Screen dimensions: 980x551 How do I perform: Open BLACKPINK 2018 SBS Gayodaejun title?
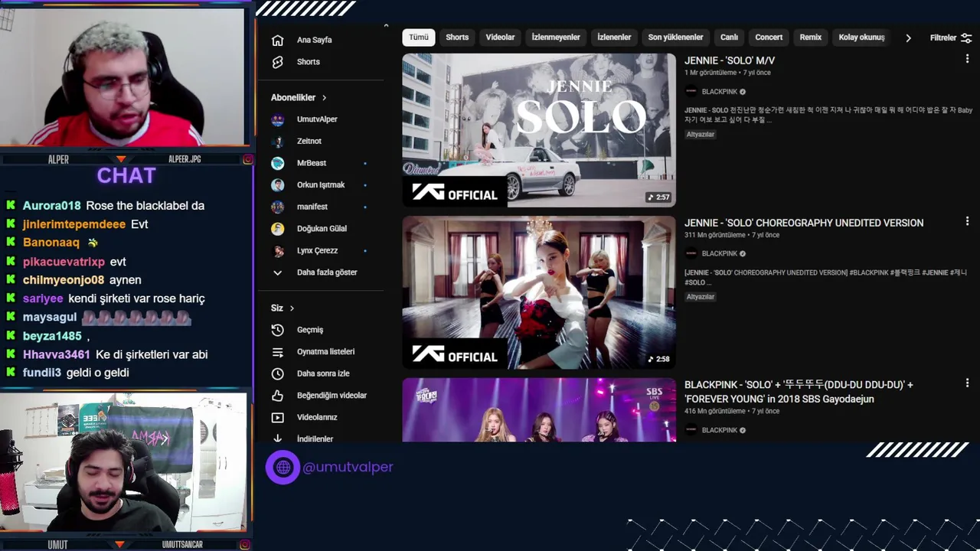(799, 392)
